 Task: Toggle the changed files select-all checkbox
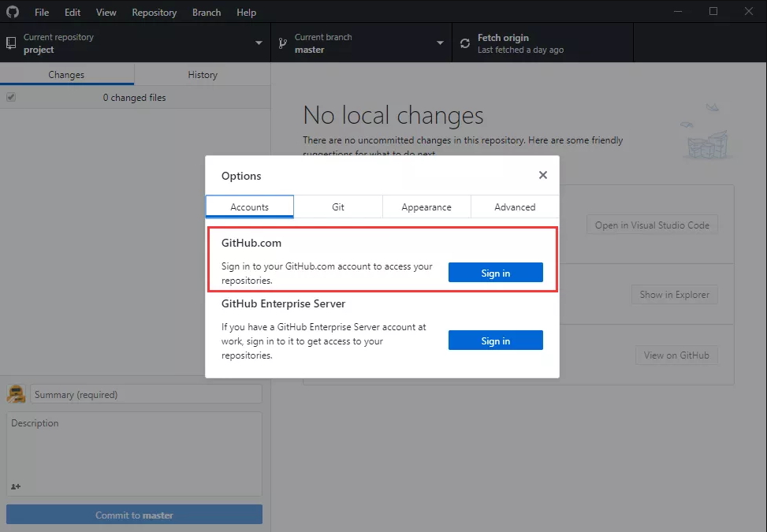click(11, 97)
